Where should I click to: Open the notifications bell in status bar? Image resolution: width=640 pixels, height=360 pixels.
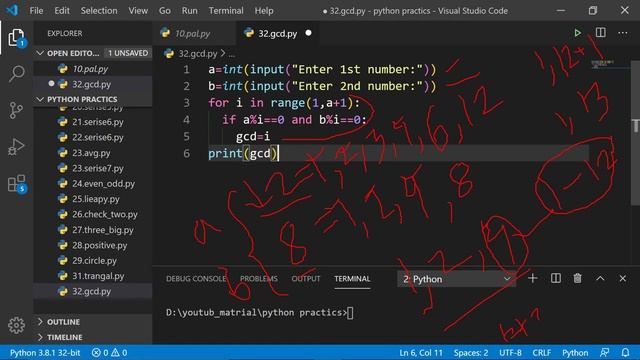tap(625, 352)
